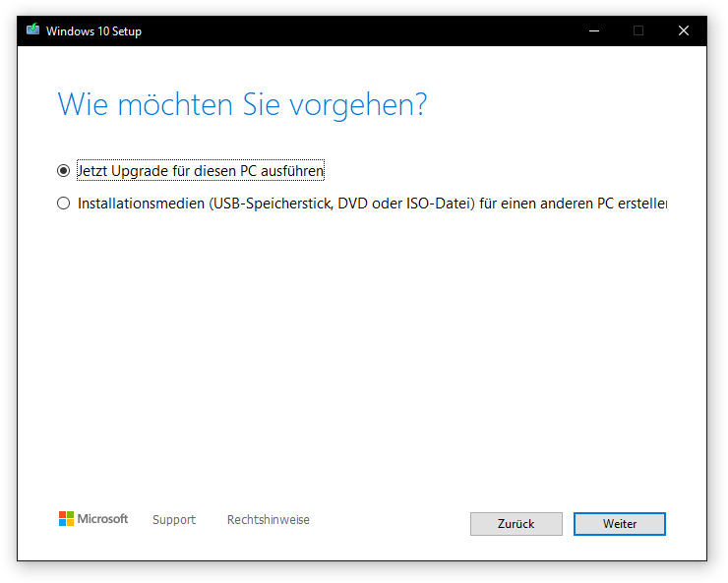Minimize the Windows 10 Setup window
Screen dimensions: 728x583
pos(594,30)
